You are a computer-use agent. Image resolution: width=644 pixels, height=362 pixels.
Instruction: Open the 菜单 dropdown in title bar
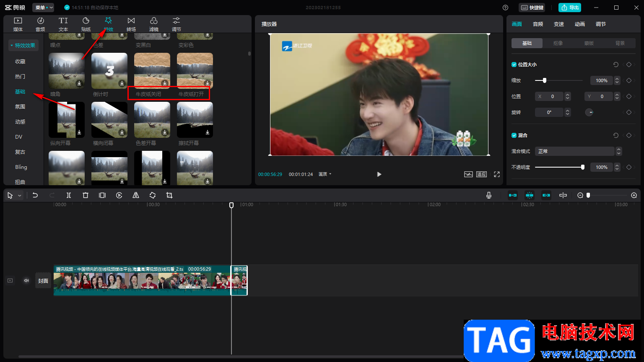[43, 8]
